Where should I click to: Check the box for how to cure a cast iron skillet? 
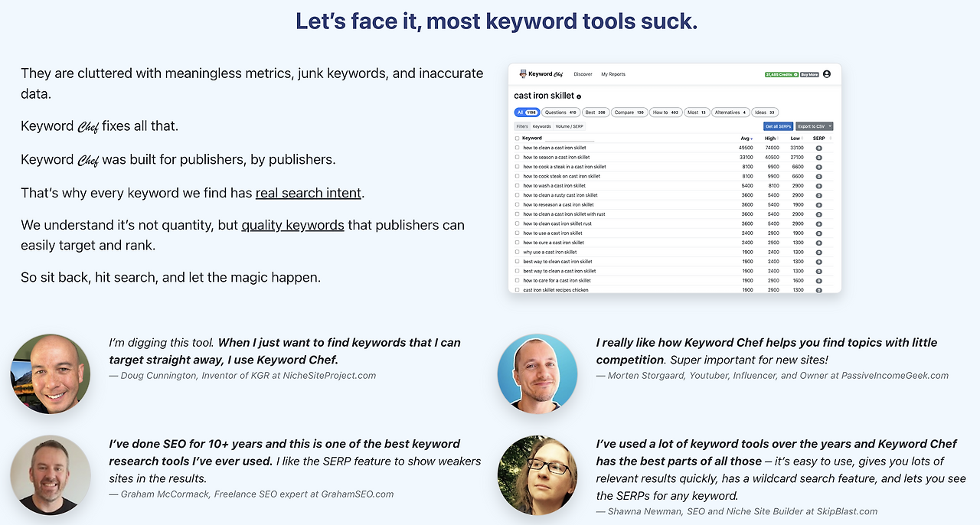(517, 243)
